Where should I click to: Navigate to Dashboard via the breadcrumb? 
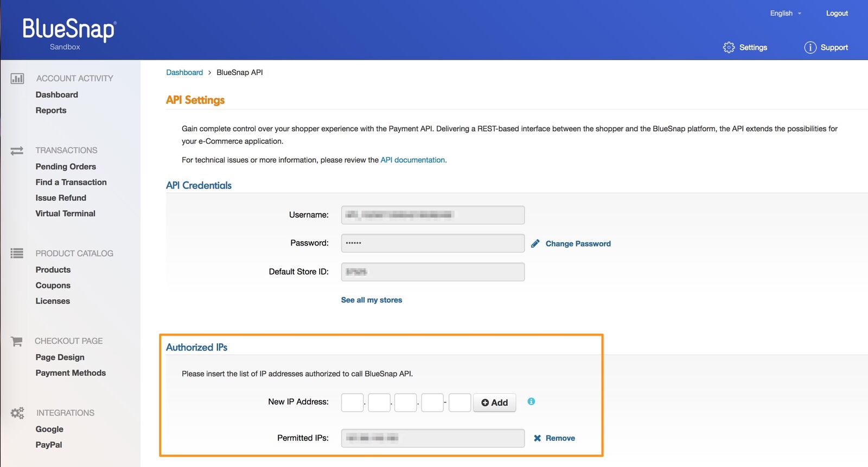point(184,72)
